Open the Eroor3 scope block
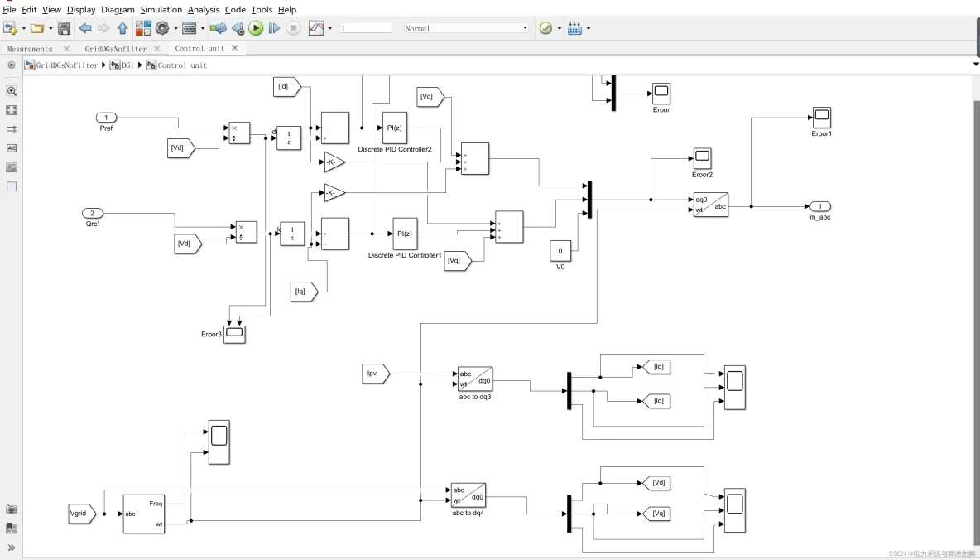The width and height of the screenshot is (980, 560). [x=234, y=334]
